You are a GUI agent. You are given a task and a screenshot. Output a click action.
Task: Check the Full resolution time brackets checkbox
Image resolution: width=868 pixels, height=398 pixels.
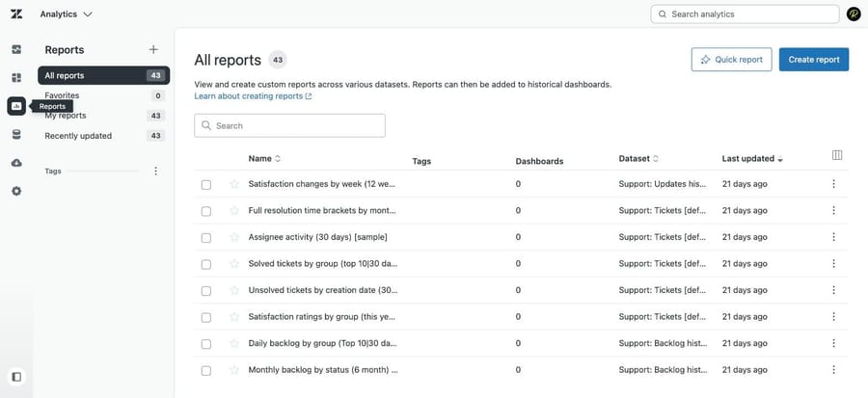(206, 211)
